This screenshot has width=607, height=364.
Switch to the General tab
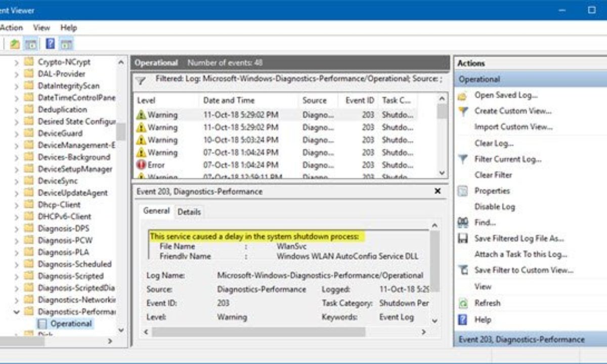click(x=156, y=211)
